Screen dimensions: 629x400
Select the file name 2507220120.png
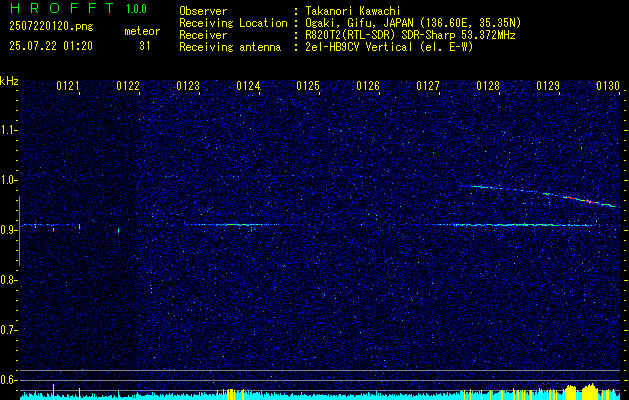(51, 27)
